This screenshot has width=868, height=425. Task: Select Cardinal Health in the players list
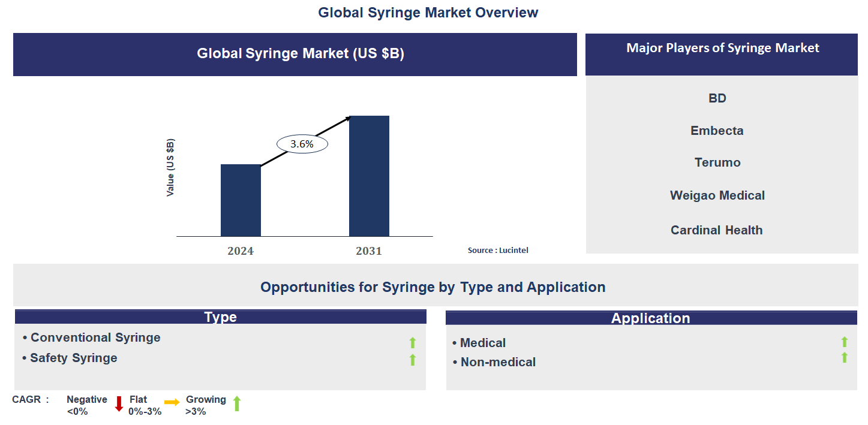pyautogui.click(x=716, y=230)
